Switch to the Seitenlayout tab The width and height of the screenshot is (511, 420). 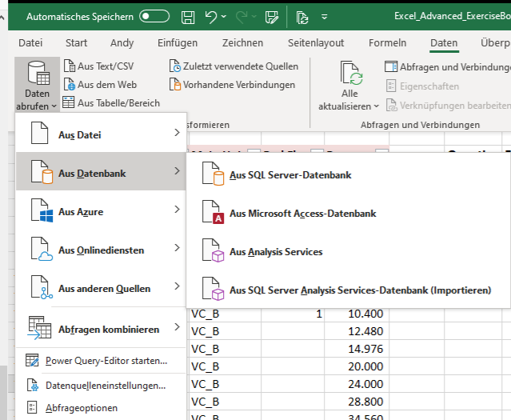point(316,42)
